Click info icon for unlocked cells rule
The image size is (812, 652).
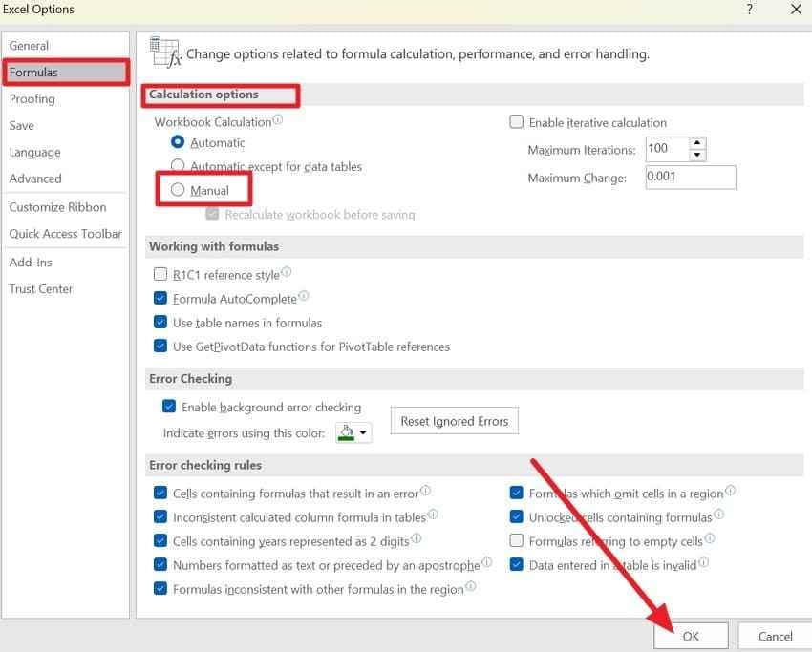point(719,514)
